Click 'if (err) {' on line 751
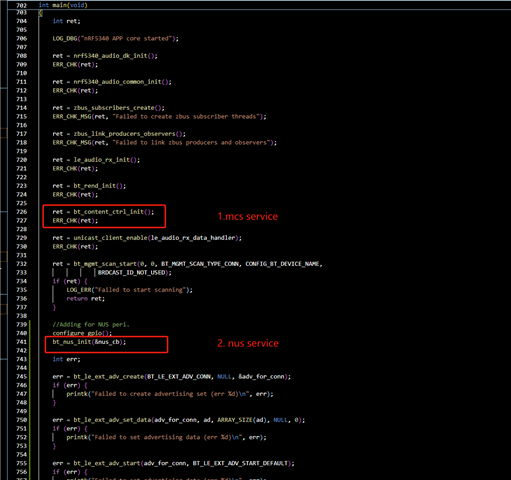The height and width of the screenshot is (480, 511). 70,428
